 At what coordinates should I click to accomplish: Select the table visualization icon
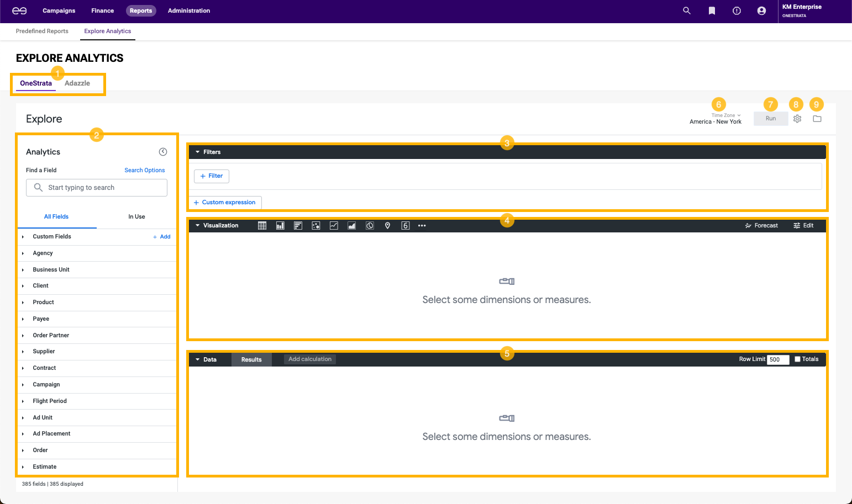262,226
